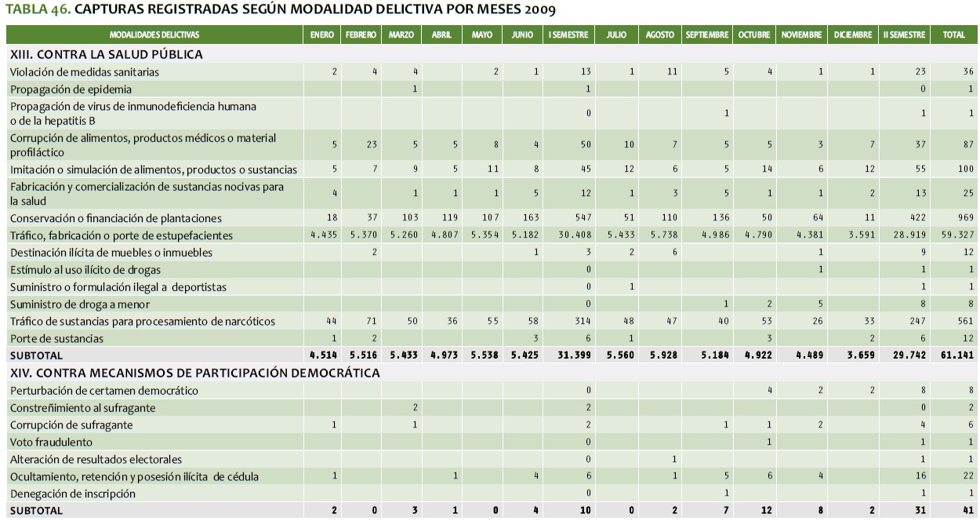This screenshot has height=521, width=980.
Task: Select the 'MODALIDADES DELICTIVAS' column header
Action: pos(154,35)
